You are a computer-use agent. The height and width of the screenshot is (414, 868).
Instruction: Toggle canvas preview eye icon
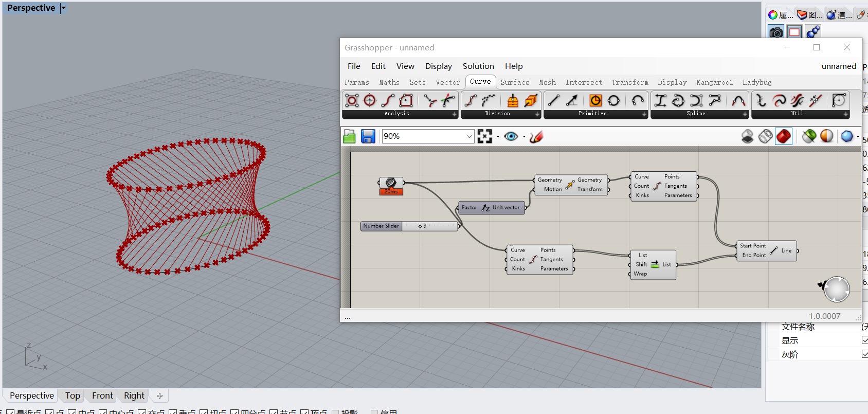[511, 136]
